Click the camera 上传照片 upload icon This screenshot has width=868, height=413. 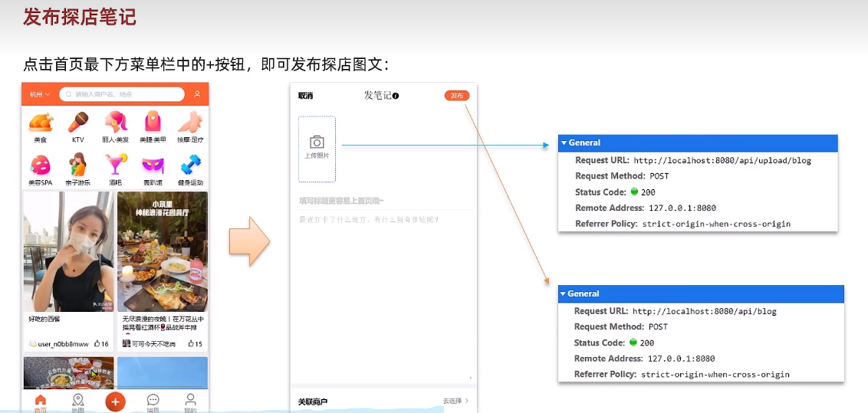(317, 142)
